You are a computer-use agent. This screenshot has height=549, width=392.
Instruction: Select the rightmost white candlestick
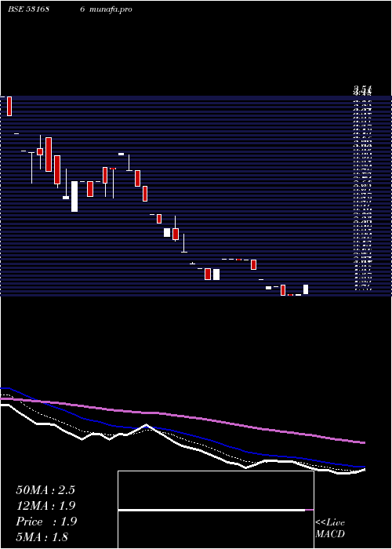[x=306, y=289]
